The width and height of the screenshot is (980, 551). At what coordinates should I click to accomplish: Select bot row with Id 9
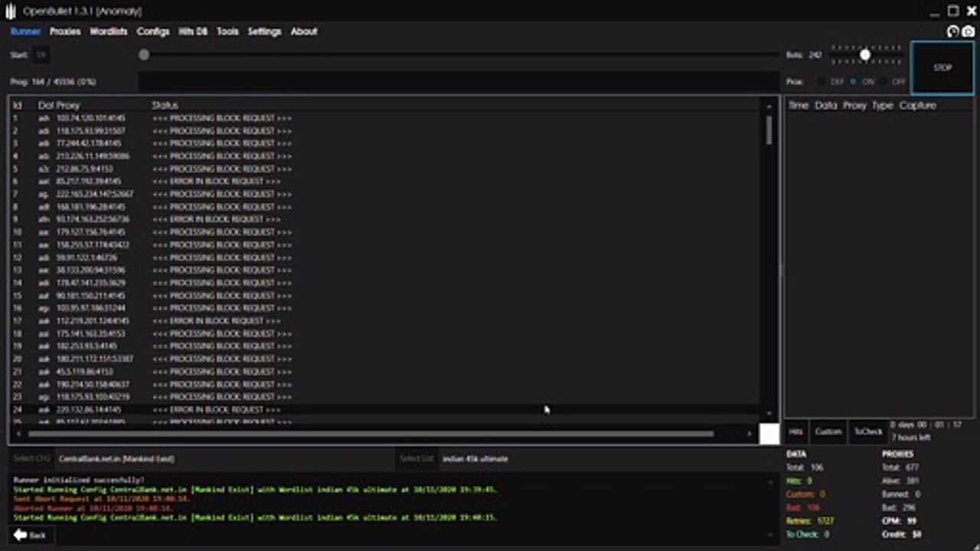[x=385, y=219]
